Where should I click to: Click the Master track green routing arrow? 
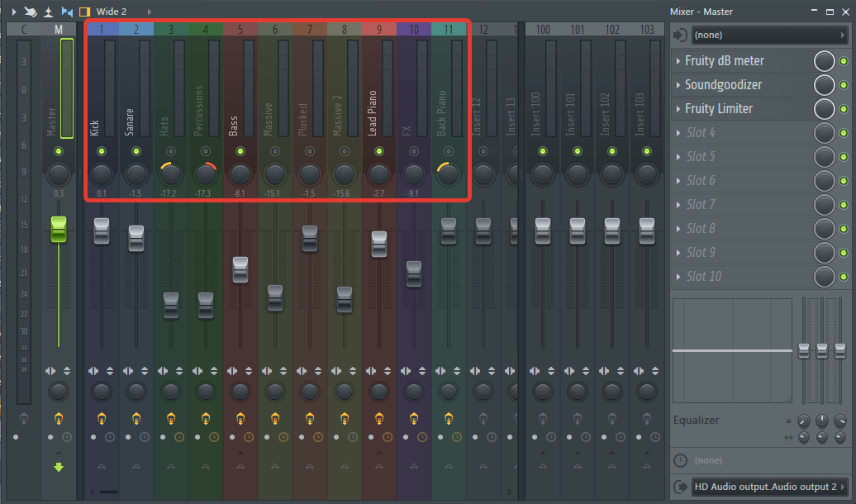[x=59, y=468]
